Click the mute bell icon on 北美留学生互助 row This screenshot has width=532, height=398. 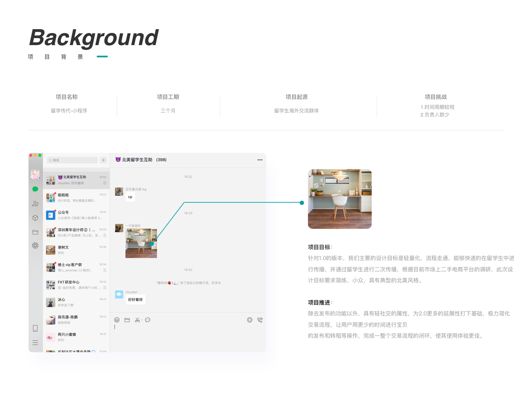(x=105, y=183)
